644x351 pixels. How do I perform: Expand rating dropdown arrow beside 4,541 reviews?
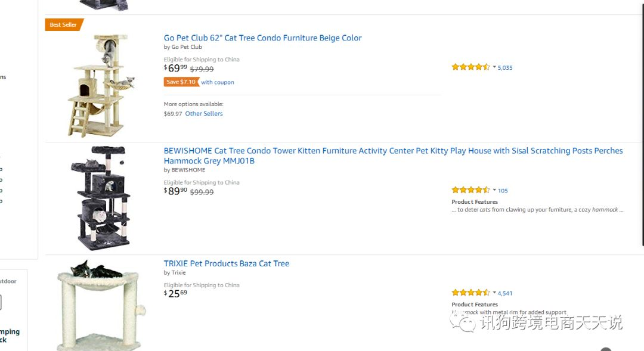click(x=494, y=292)
